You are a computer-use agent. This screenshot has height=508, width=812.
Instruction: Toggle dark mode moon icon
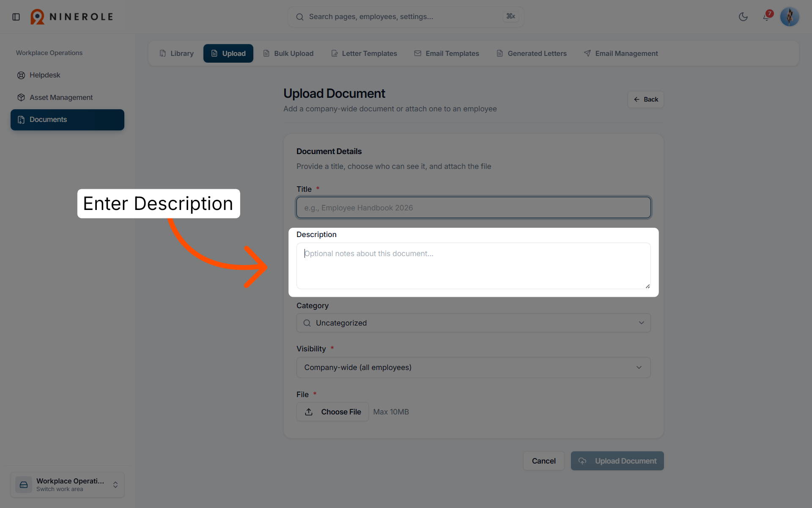743,17
